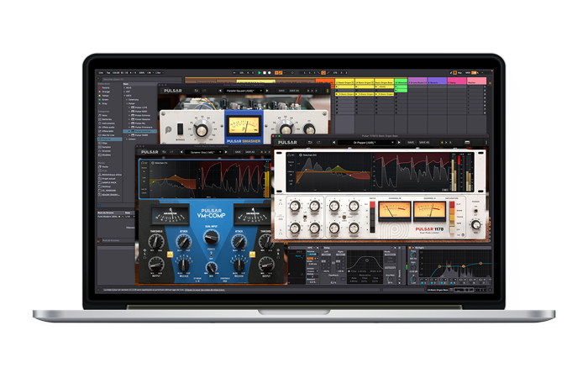Toggle left yellow link button on VM-Comp

click(x=170, y=255)
